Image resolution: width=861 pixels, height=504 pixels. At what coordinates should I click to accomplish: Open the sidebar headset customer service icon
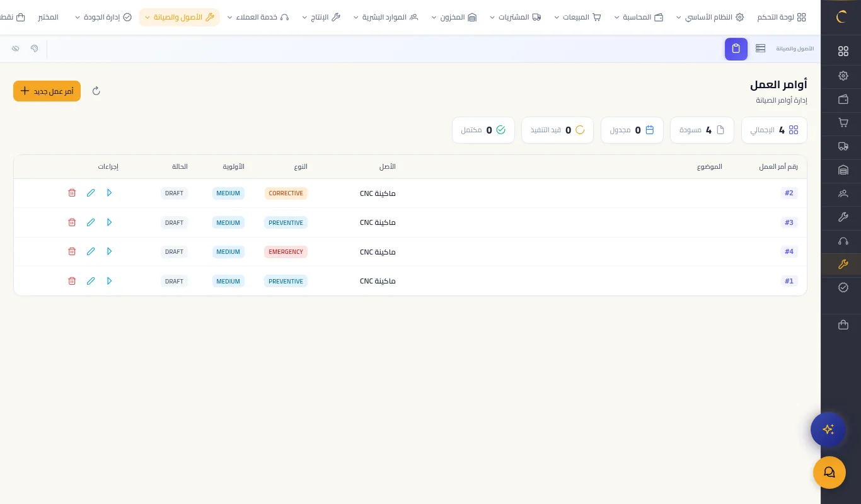click(x=843, y=241)
